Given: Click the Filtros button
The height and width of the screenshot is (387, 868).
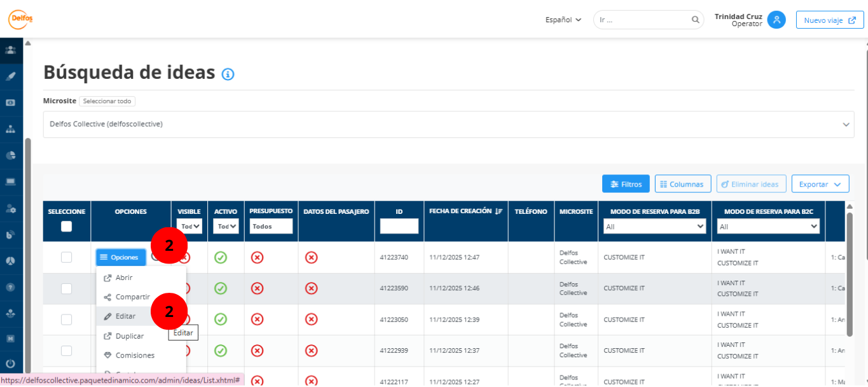Looking at the screenshot, I should pos(626,184).
